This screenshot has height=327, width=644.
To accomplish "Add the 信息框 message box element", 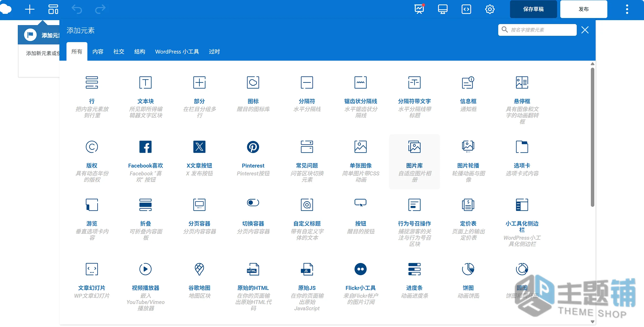I will (468, 97).
